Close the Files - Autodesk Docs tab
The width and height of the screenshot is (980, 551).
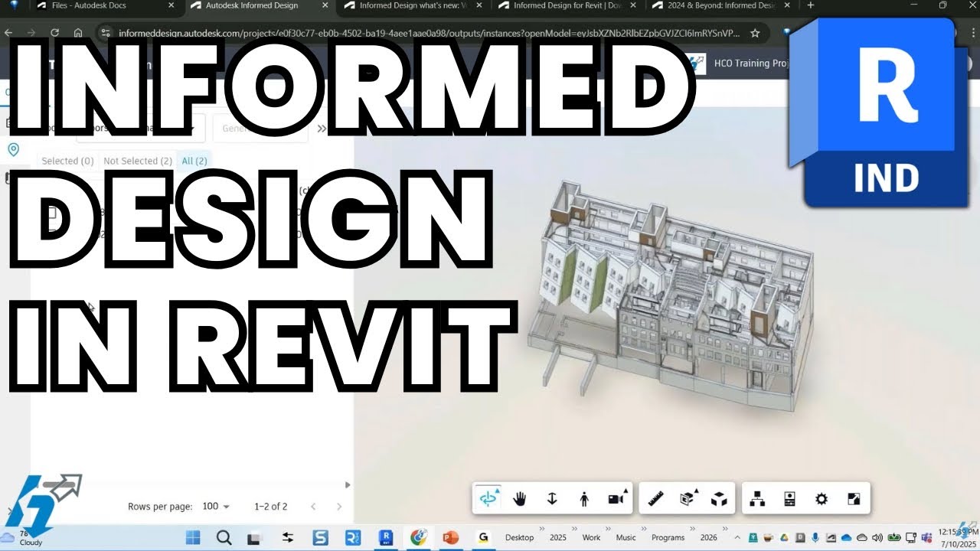pyautogui.click(x=170, y=5)
